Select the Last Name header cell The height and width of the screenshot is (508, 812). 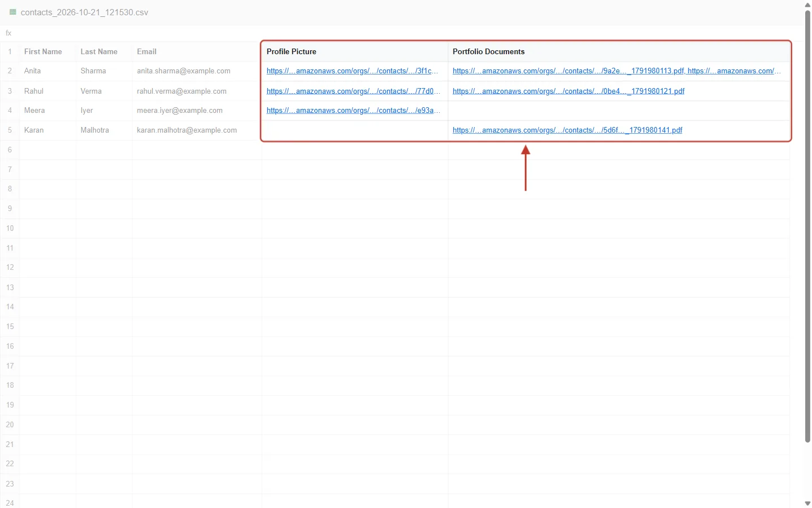pos(104,51)
